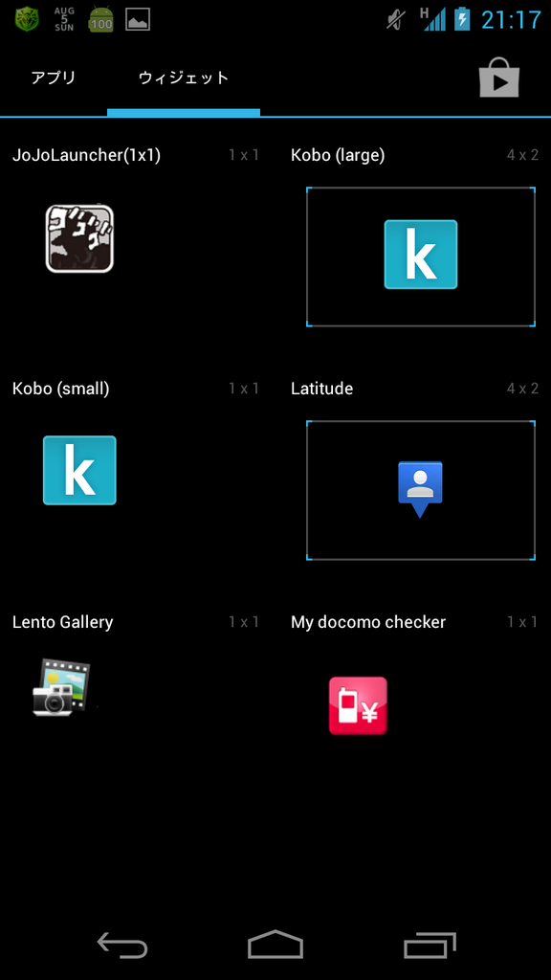Tap the green shield security status icon
551x980 pixels.
(x=27, y=19)
